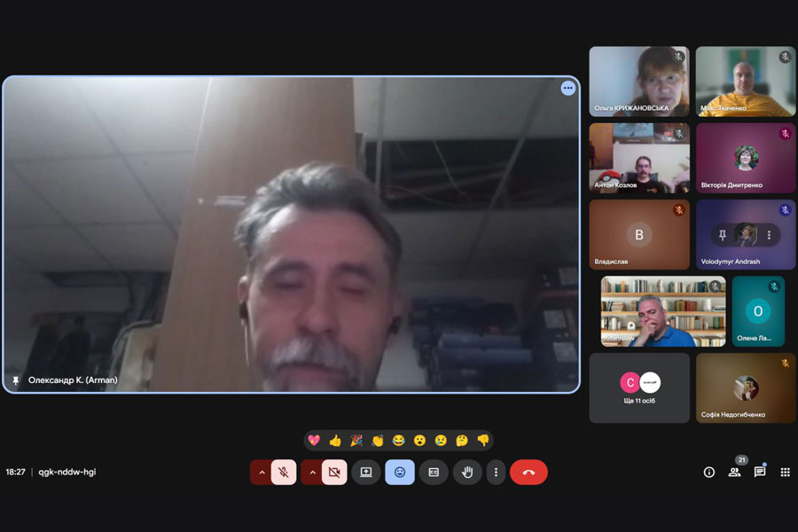798x532 pixels.
Task: Click the 18:27 clock text
Action: (x=15, y=472)
